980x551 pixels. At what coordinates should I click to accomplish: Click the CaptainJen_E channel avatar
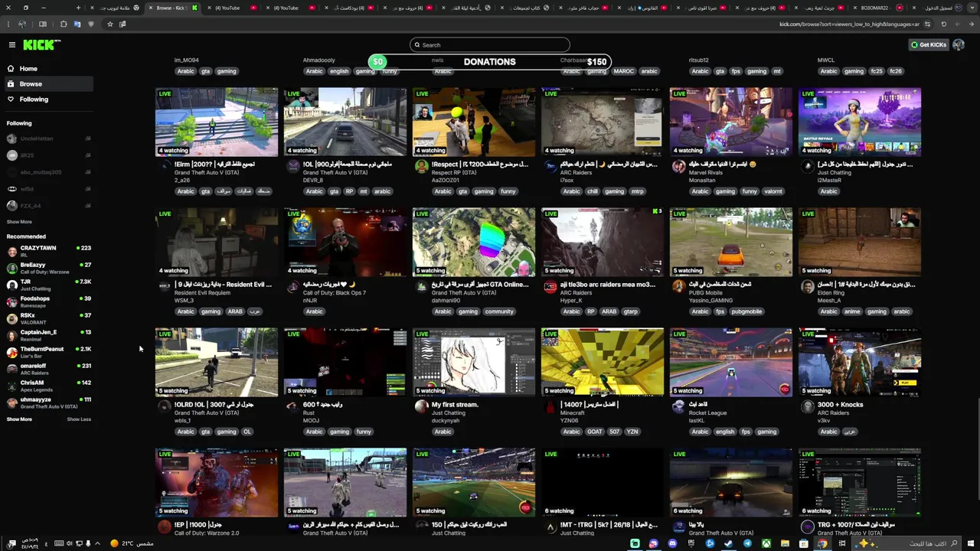(11, 334)
